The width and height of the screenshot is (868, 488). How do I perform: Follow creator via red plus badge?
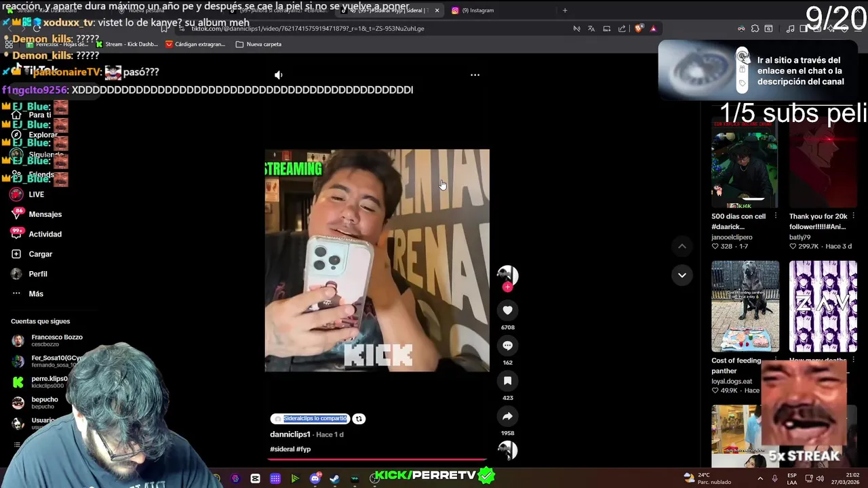pos(507,287)
